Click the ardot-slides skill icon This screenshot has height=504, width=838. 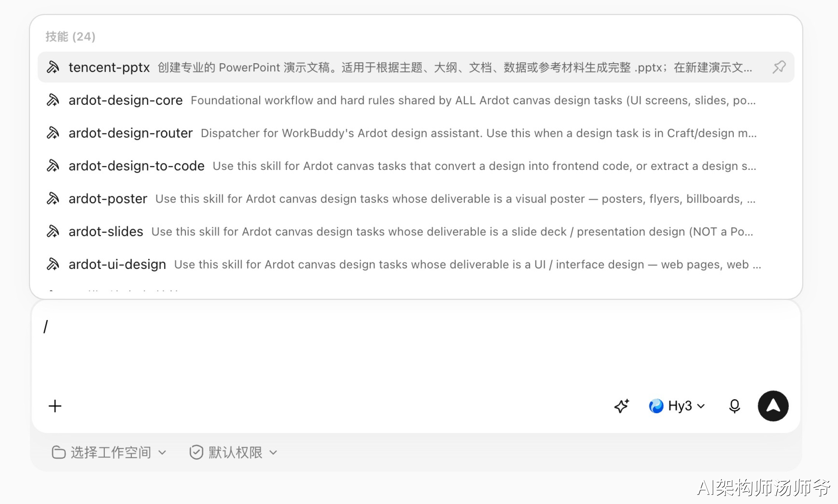53,232
